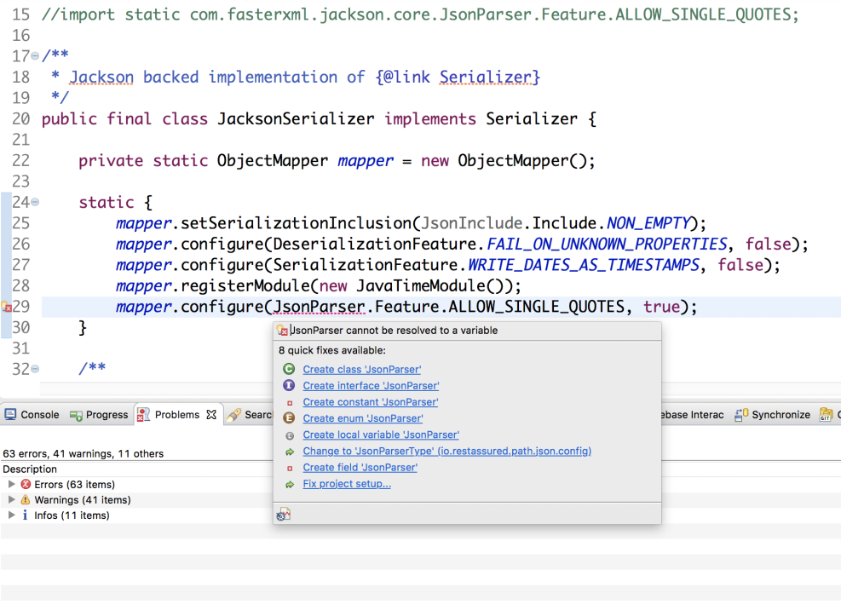Screen dimensions: 841x616
Task: Toggle the fold marker on line 32
Action: (35, 369)
